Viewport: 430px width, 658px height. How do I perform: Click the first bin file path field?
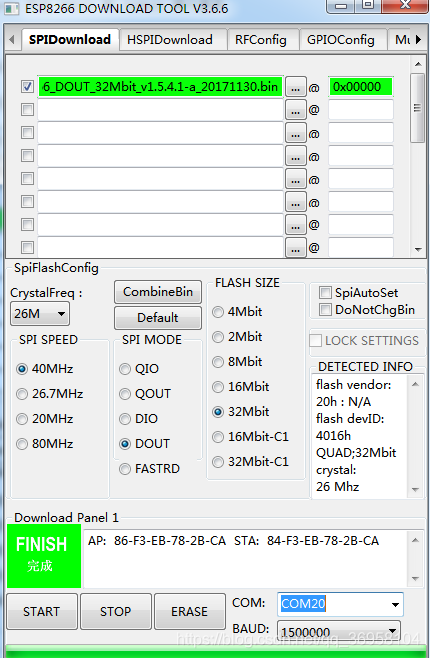(x=161, y=87)
